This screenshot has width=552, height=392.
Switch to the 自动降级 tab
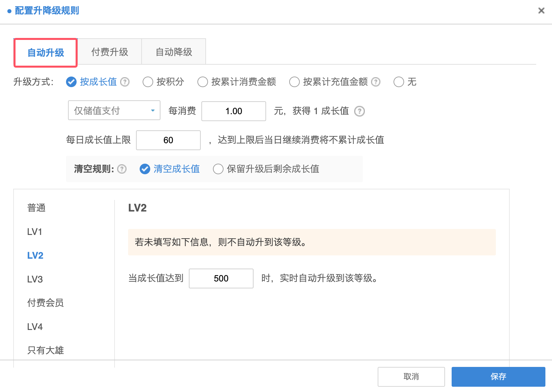tap(174, 52)
